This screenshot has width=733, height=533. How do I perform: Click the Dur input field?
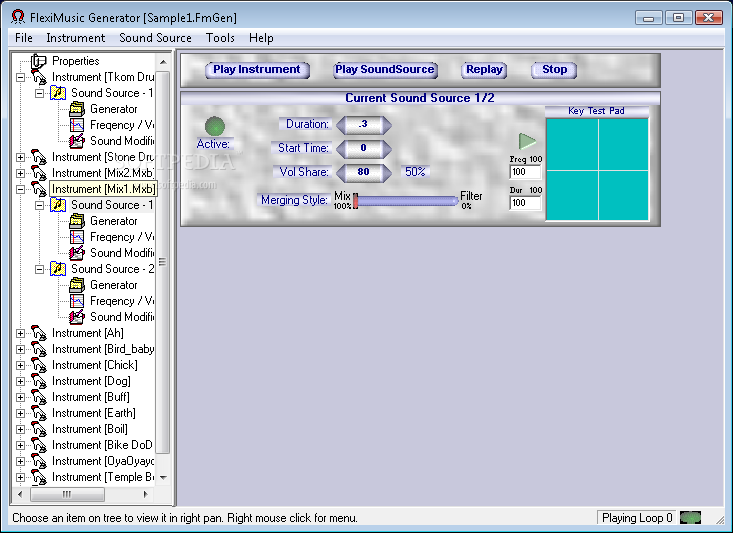525,202
